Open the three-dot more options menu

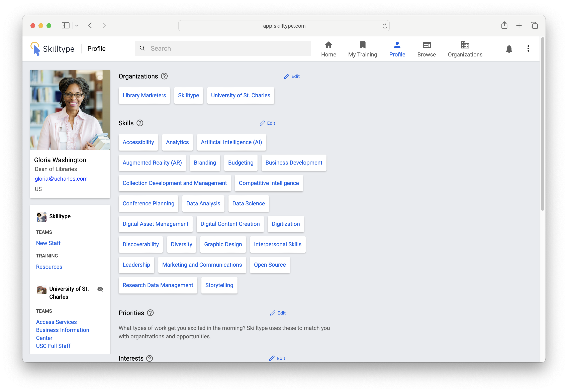pyautogui.click(x=528, y=49)
